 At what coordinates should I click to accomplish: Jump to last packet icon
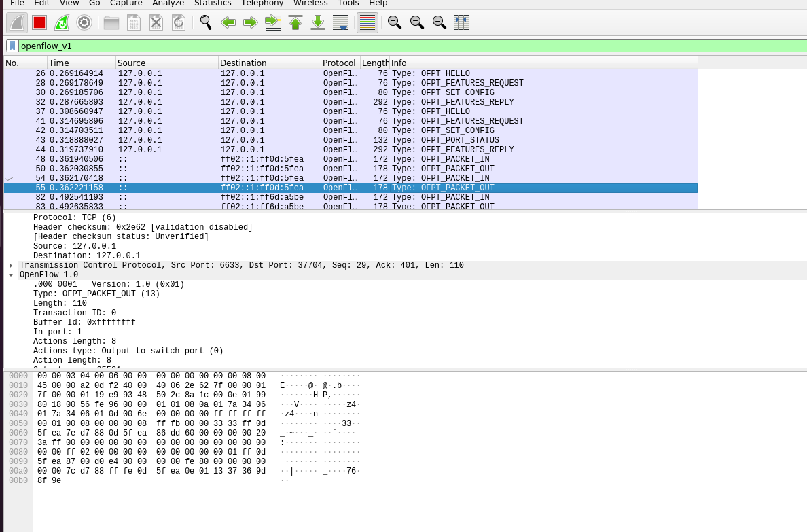pos(318,22)
